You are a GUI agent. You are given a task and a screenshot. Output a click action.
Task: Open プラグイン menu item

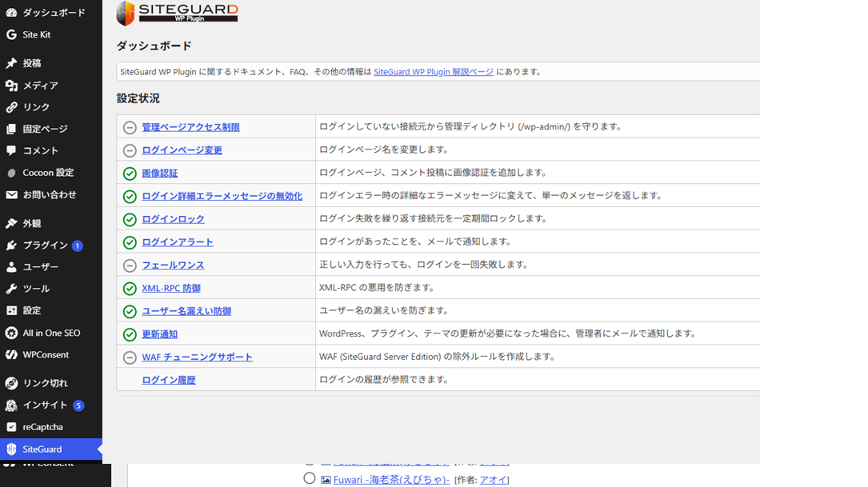tap(51, 245)
